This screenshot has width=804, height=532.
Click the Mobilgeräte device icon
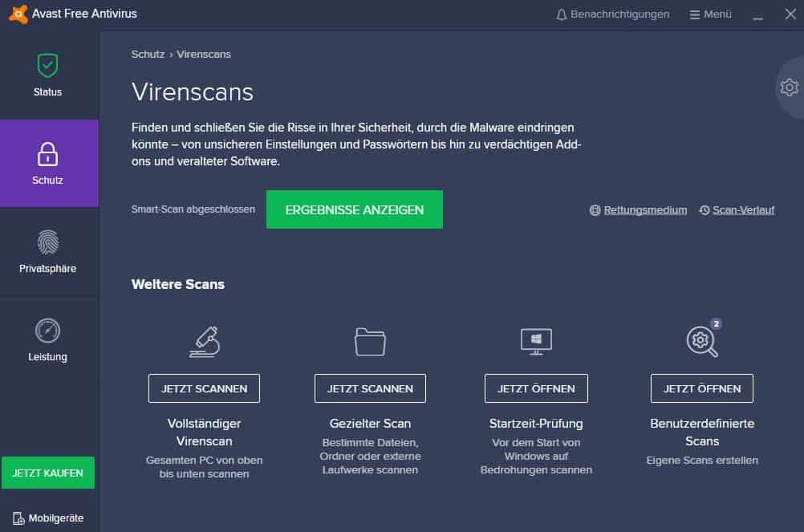[x=18, y=518]
